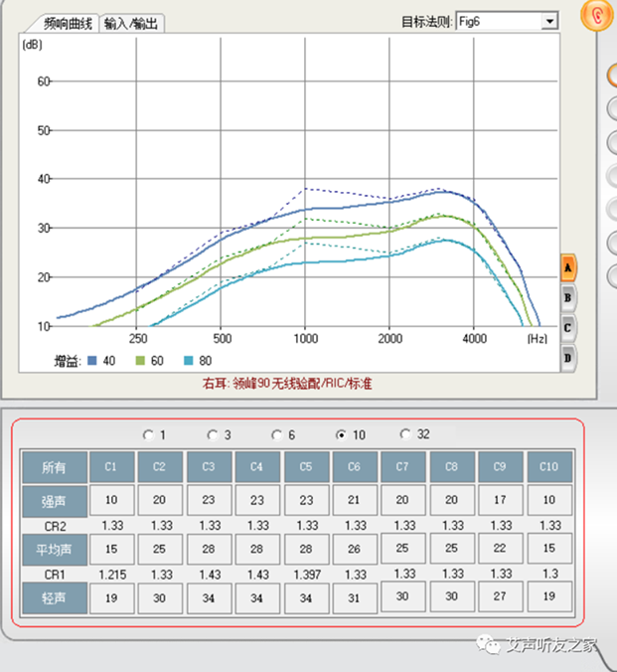Screen dimensions: 617x672
Task: Choose the 32 channel radio option
Action: click(x=405, y=434)
